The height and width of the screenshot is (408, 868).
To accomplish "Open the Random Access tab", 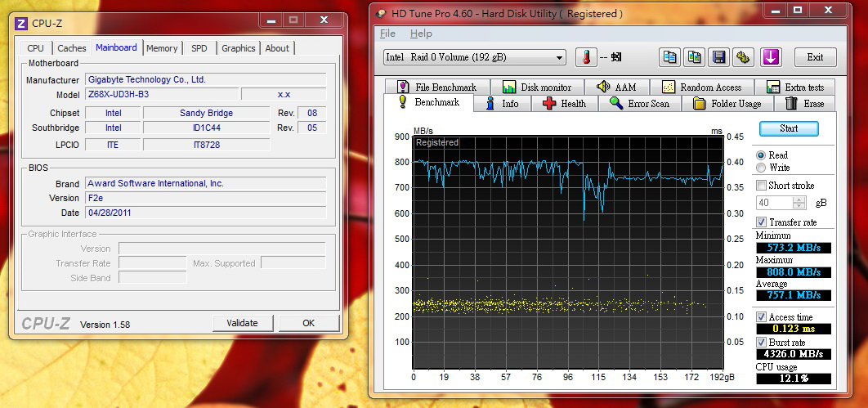I will point(702,87).
